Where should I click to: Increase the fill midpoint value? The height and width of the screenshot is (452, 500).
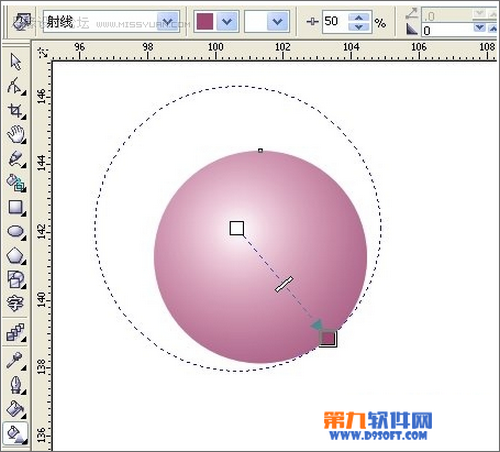(x=359, y=17)
